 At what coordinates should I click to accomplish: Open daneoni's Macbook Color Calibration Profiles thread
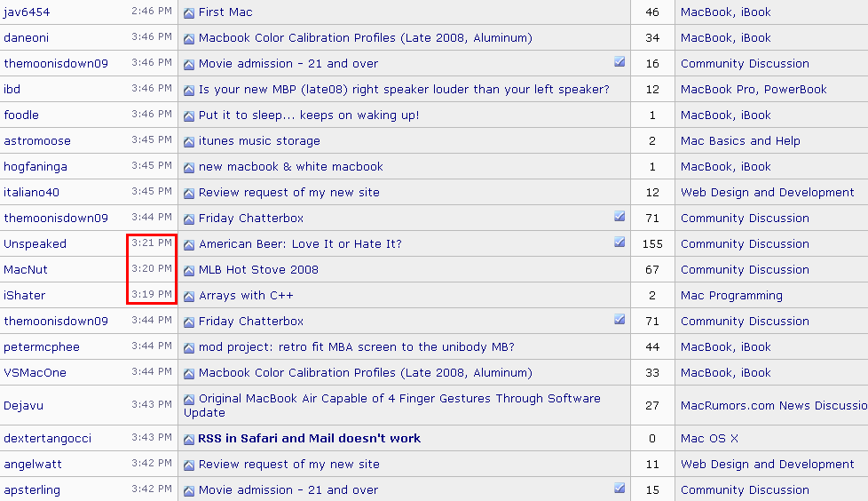click(366, 37)
